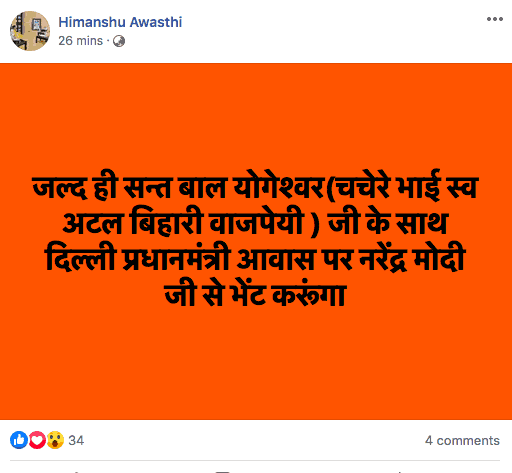Image resolution: width=512 pixels, height=473 pixels.
Task: Open the reaction count 34 list
Action: (76, 441)
